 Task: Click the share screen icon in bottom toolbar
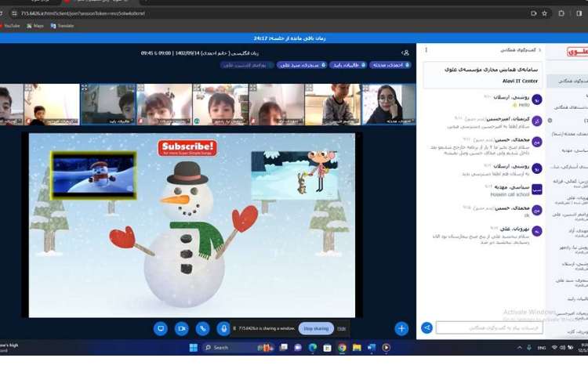pos(160,328)
